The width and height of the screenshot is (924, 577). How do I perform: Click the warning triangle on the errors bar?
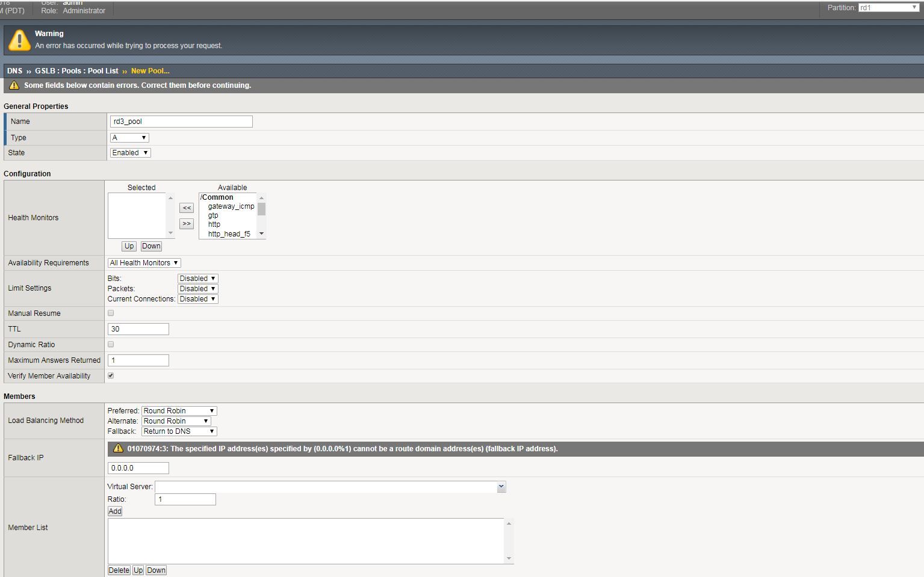click(x=13, y=85)
